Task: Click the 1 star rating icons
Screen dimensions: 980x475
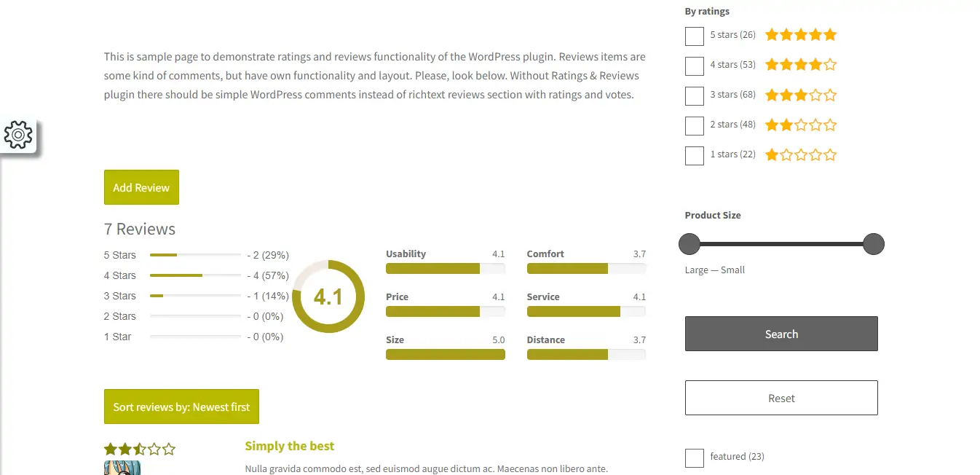Action: tap(800, 154)
